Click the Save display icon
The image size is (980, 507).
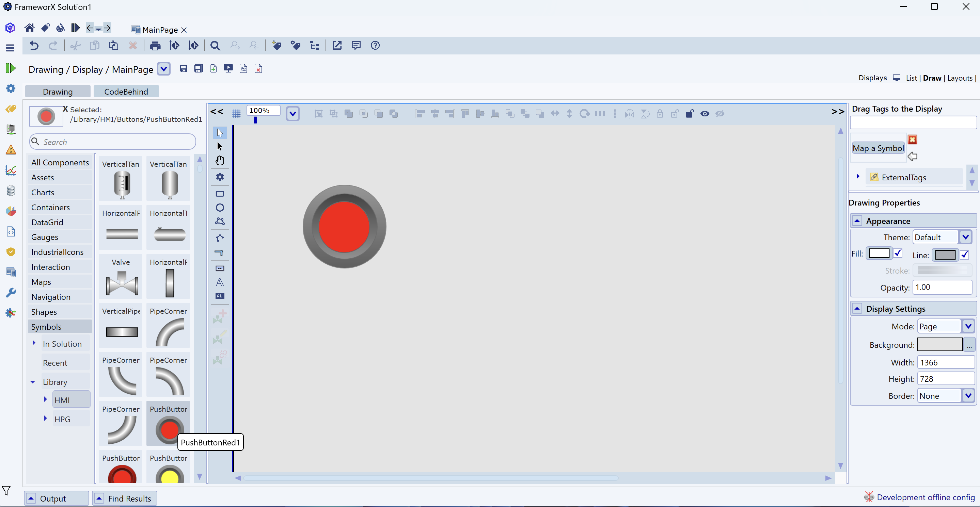pos(184,68)
